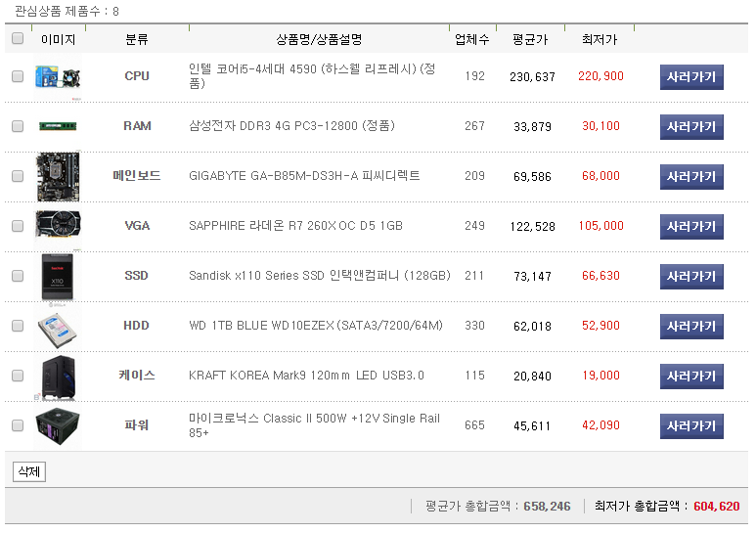
Task: Click 사러가기 for the 케이스
Action: (691, 377)
